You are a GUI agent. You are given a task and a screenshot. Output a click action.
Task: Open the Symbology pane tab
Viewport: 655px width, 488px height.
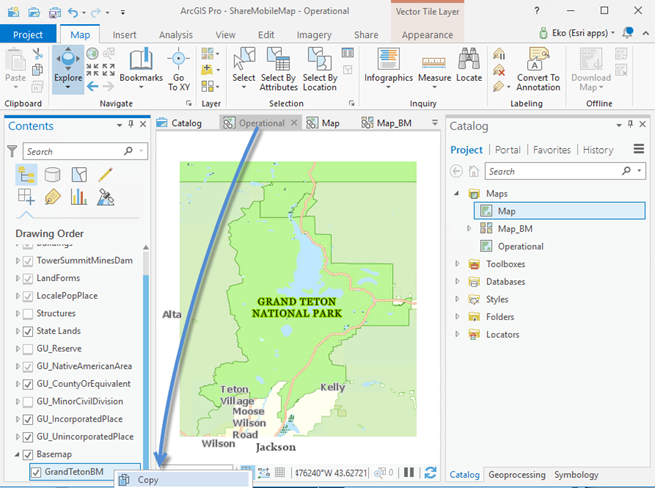tap(576, 475)
